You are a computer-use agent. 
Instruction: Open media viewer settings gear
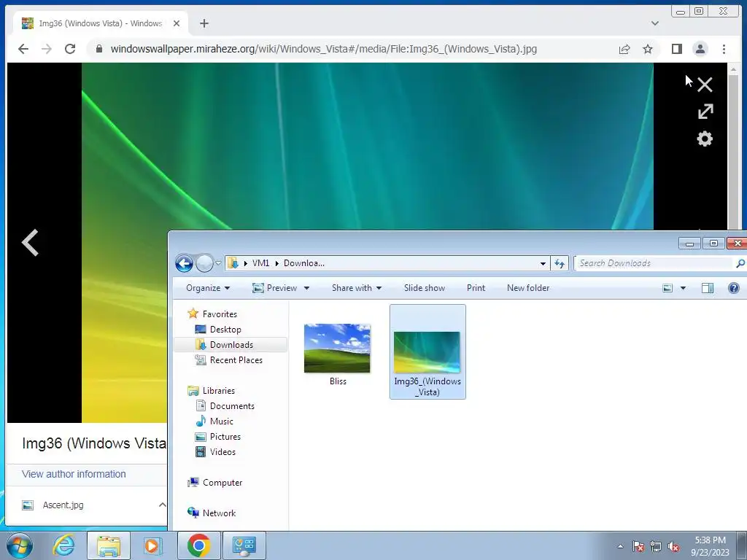pyautogui.click(x=705, y=139)
